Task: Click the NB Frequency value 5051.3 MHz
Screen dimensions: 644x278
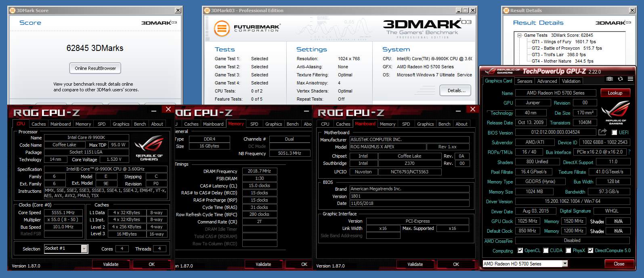Action: (289, 154)
